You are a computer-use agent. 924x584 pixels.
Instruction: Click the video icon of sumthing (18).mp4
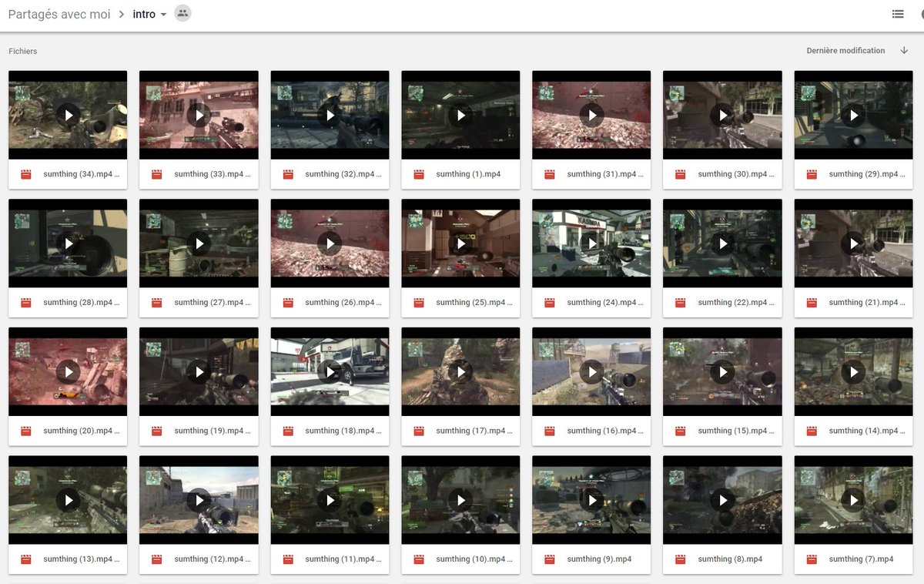point(288,431)
